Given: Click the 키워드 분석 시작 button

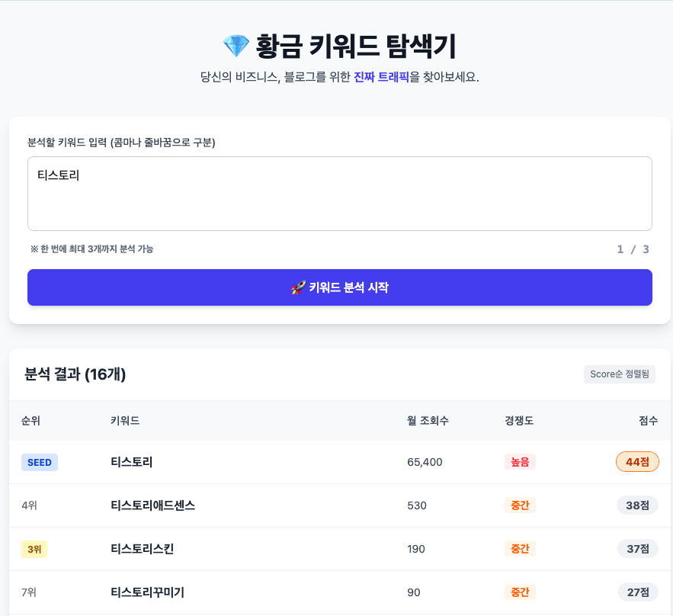Looking at the screenshot, I should 339,287.
